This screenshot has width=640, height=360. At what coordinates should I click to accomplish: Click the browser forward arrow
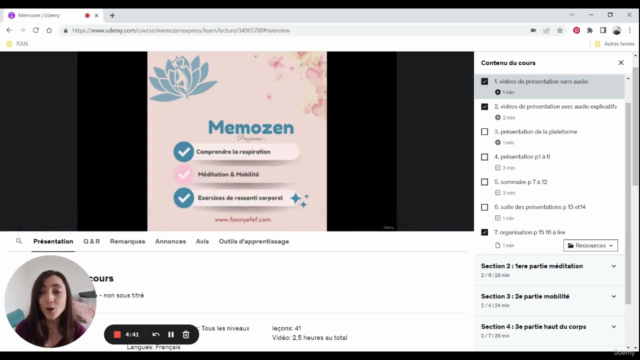[22, 30]
